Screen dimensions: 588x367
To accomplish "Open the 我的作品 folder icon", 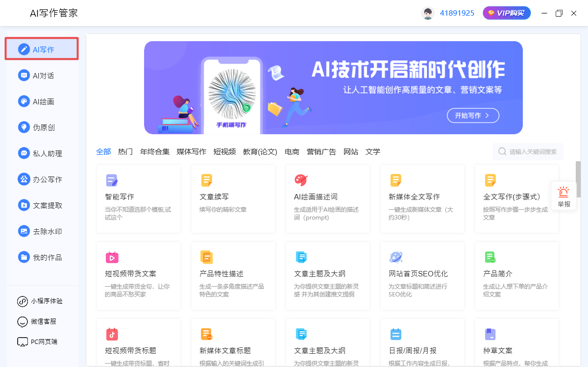I will [x=24, y=257].
